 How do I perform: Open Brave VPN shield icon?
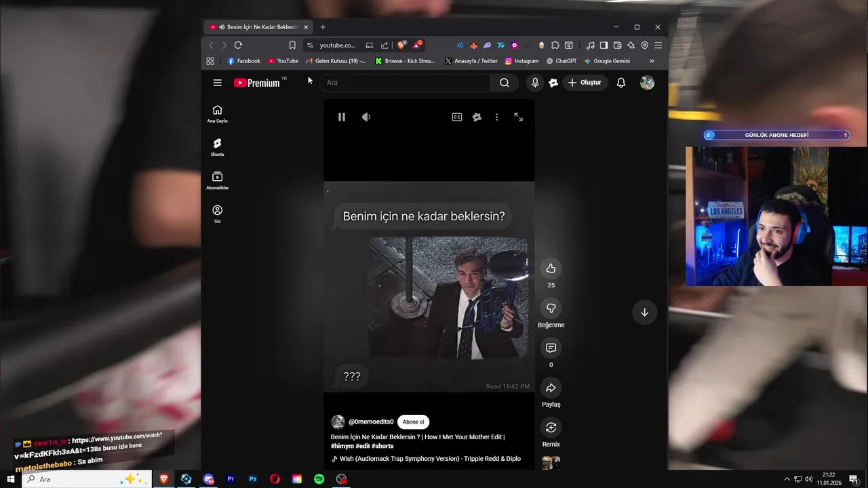tap(644, 45)
